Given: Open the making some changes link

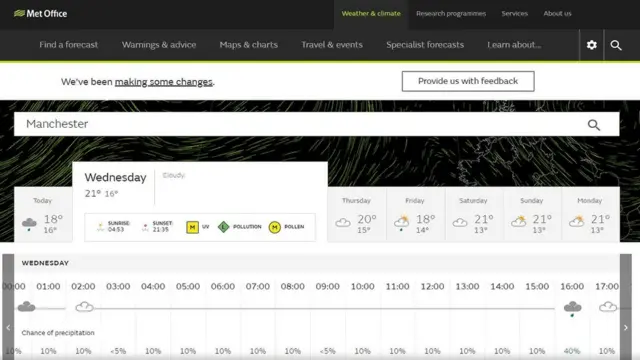Looking at the screenshot, I should click(x=164, y=82).
